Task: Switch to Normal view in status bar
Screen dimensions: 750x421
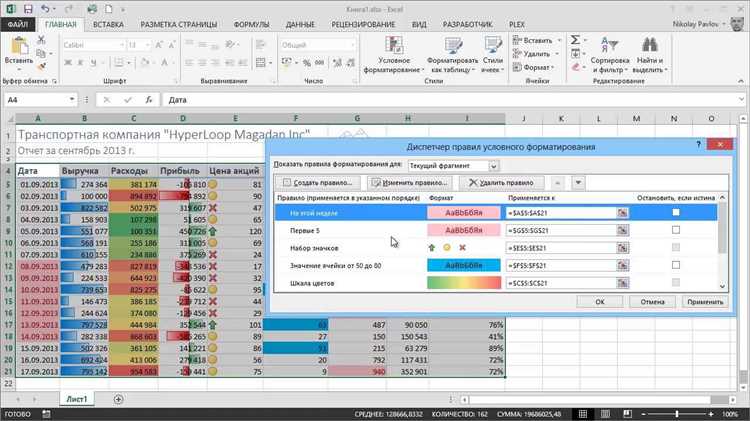Action: (x=583, y=414)
